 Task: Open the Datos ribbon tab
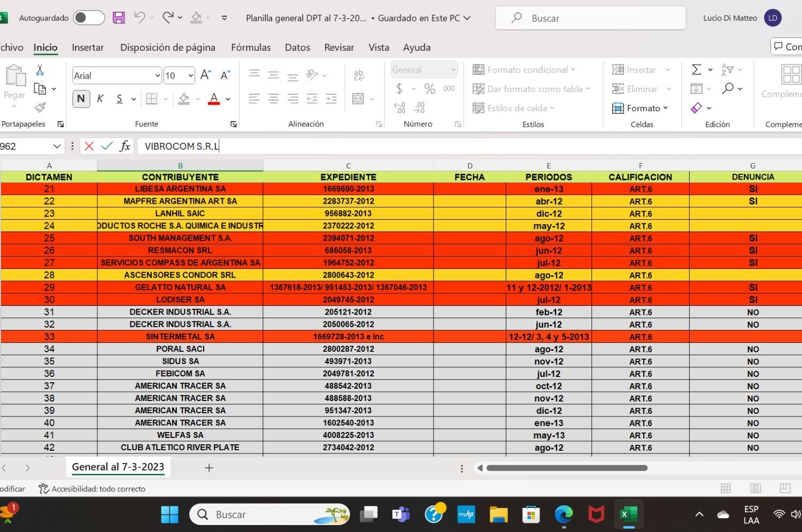tap(297, 47)
